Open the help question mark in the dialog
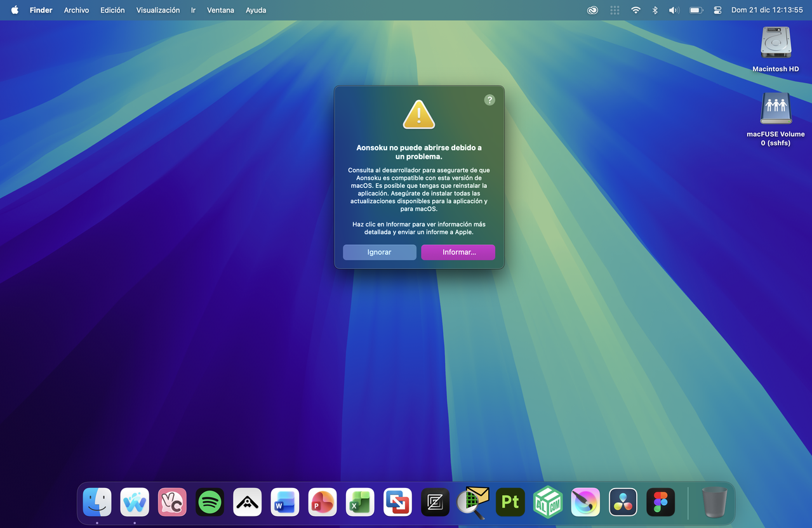812x528 pixels. (x=489, y=100)
